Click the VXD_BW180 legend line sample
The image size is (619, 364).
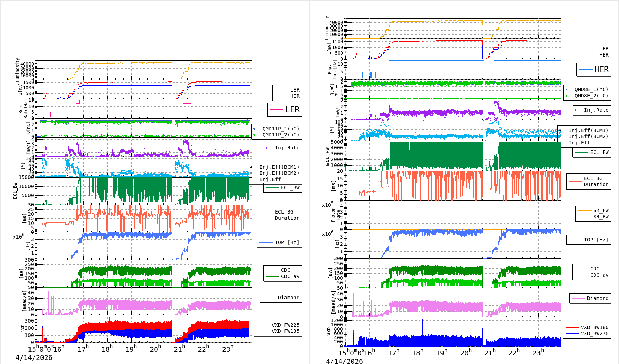pyautogui.click(x=572, y=328)
